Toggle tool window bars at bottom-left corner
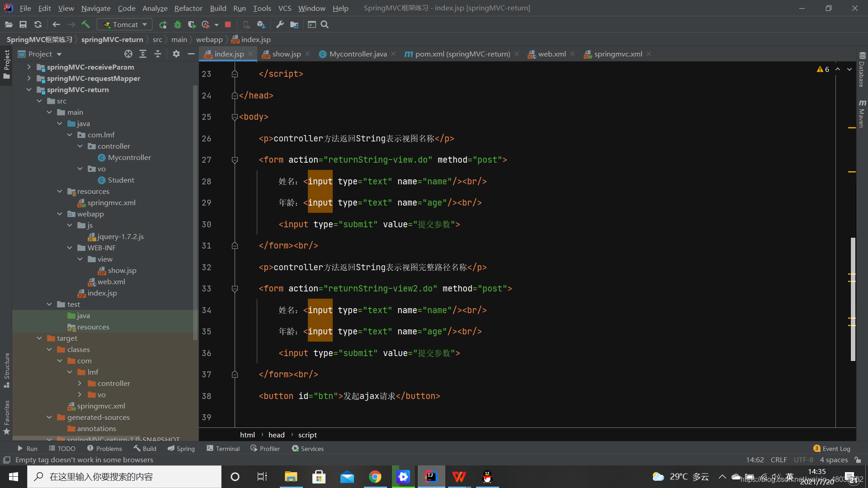The height and width of the screenshot is (488, 868). pyautogui.click(x=7, y=460)
